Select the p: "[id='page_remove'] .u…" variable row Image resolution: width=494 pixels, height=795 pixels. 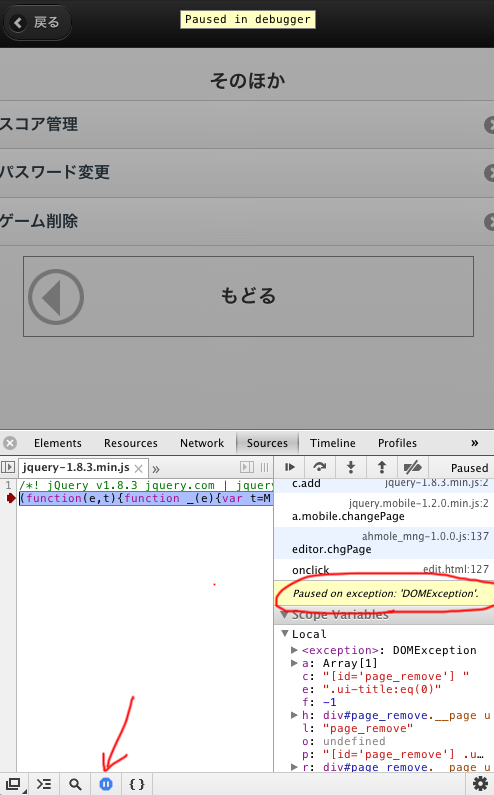(393, 754)
